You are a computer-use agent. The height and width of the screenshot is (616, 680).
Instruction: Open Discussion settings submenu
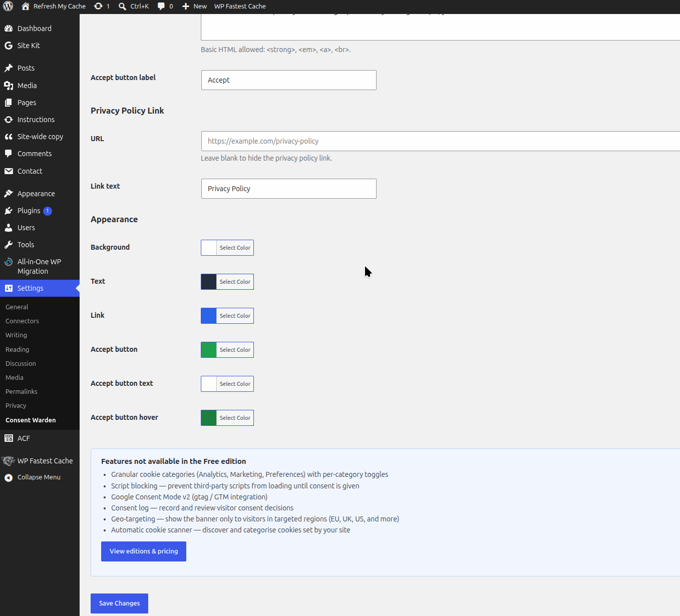click(x=21, y=363)
